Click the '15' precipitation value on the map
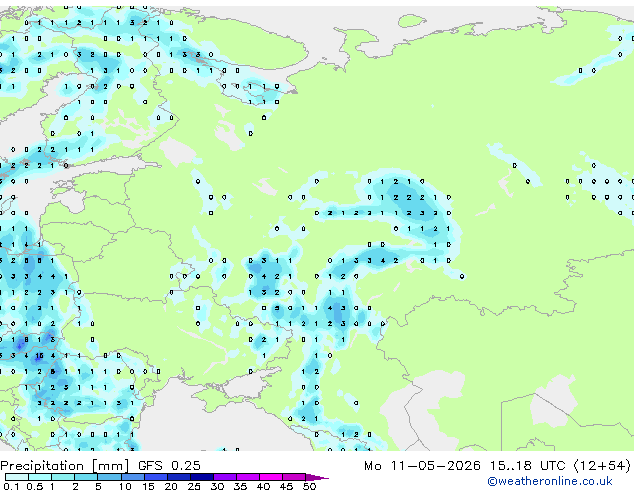Image resolution: width=634 pixels, height=490 pixels. pyautogui.click(x=39, y=356)
